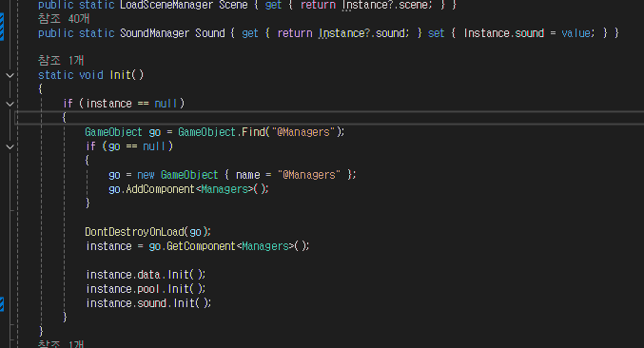This screenshot has width=644, height=348.
Task: Click DontDestroyOnLoad in the code
Action: pyautogui.click(x=134, y=232)
